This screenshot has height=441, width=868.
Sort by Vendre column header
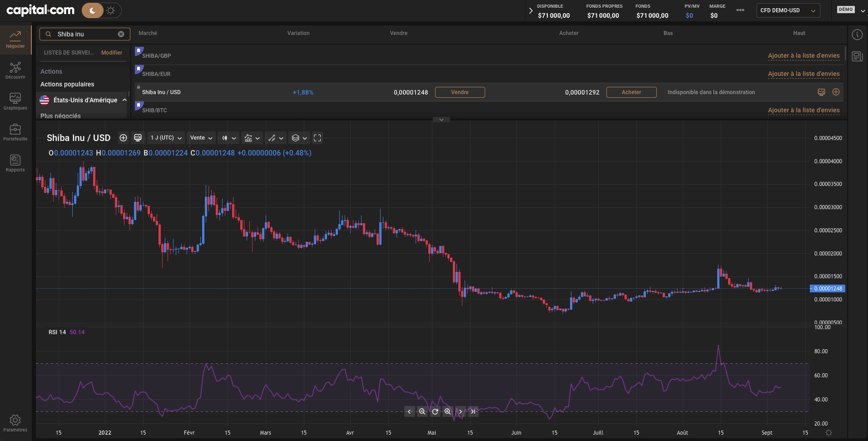(399, 33)
